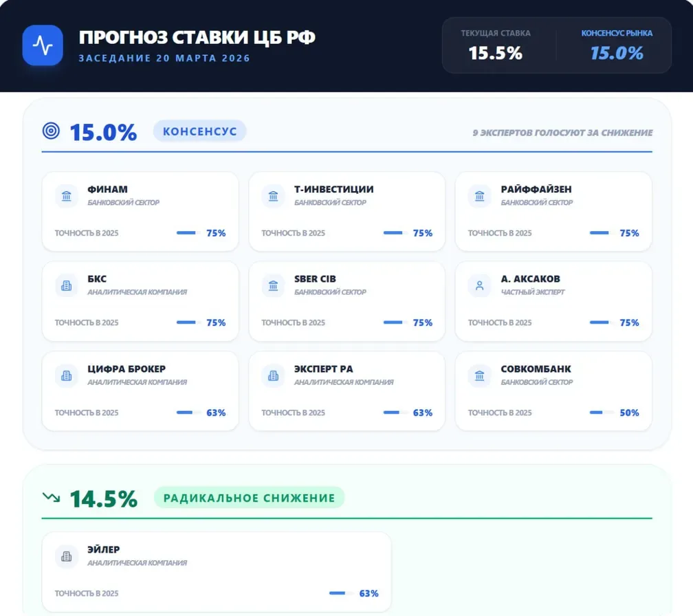
Task: Click the downtrend arrow icon beside 14.5%
Action: (x=51, y=498)
